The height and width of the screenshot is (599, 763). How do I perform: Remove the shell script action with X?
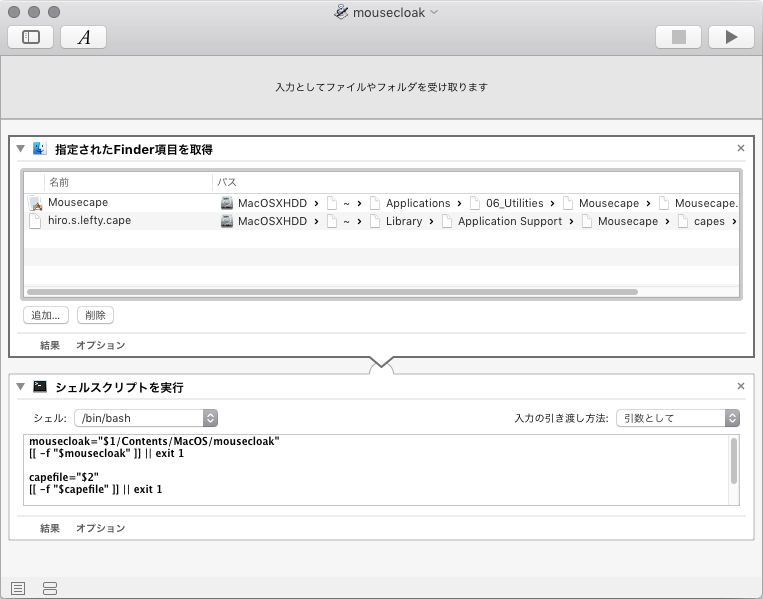(x=741, y=386)
